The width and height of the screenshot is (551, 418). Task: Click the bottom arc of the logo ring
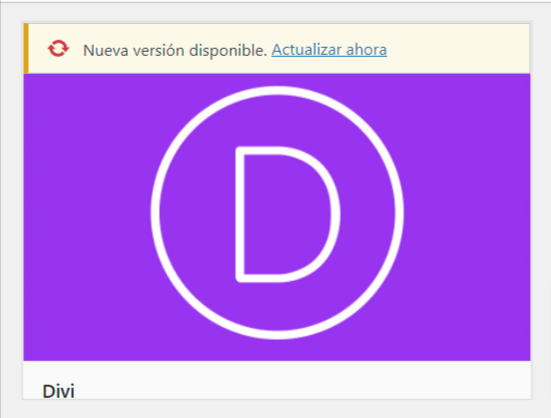click(277, 335)
